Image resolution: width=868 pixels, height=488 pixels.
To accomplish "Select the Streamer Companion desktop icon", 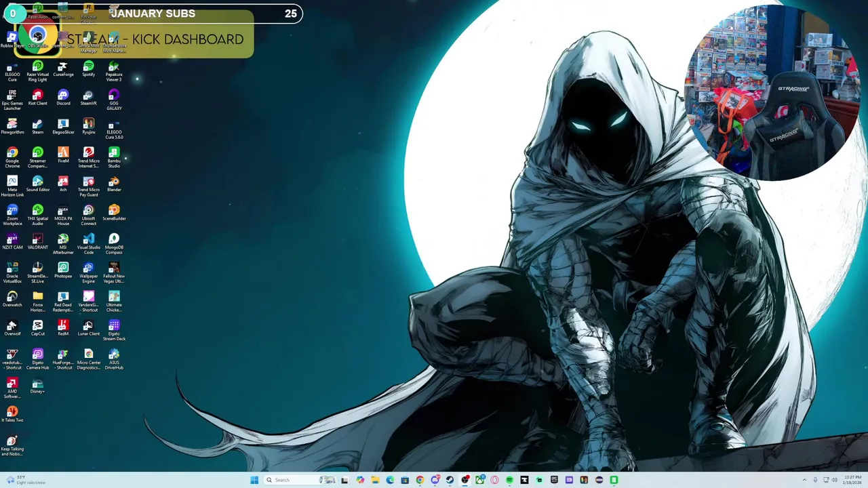I will [x=37, y=157].
